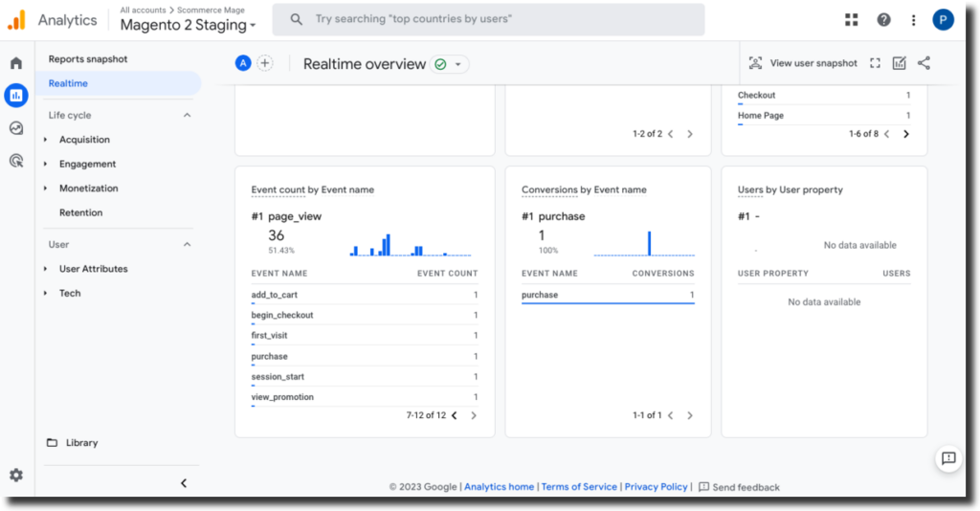
Task: Collapse the Life cycle section
Action: (187, 115)
